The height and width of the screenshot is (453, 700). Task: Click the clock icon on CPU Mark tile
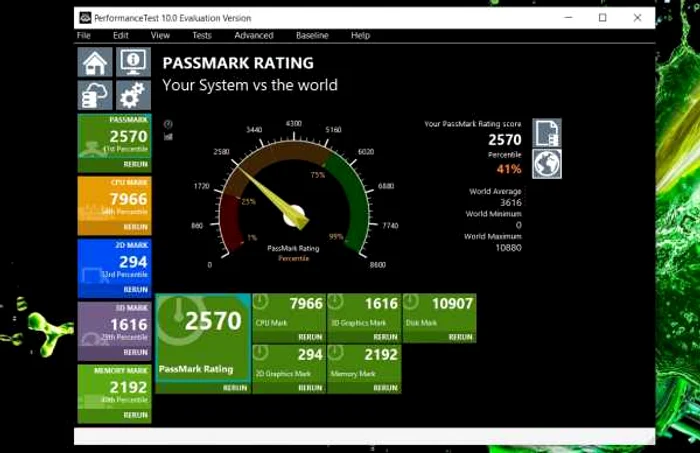[260, 302]
